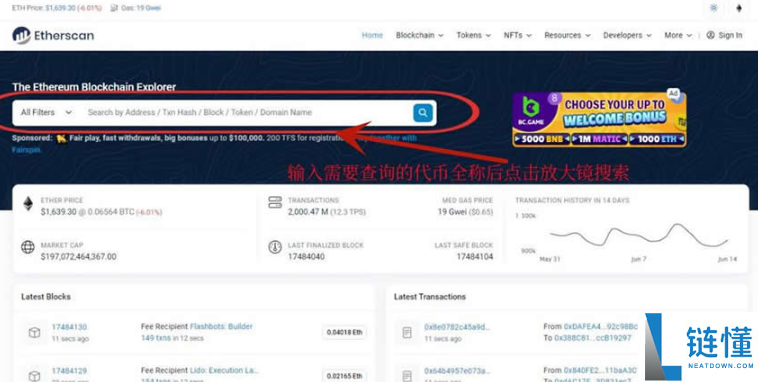Open block 17484130
This screenshot has height=382, width=758.
(x=69, y=327)
